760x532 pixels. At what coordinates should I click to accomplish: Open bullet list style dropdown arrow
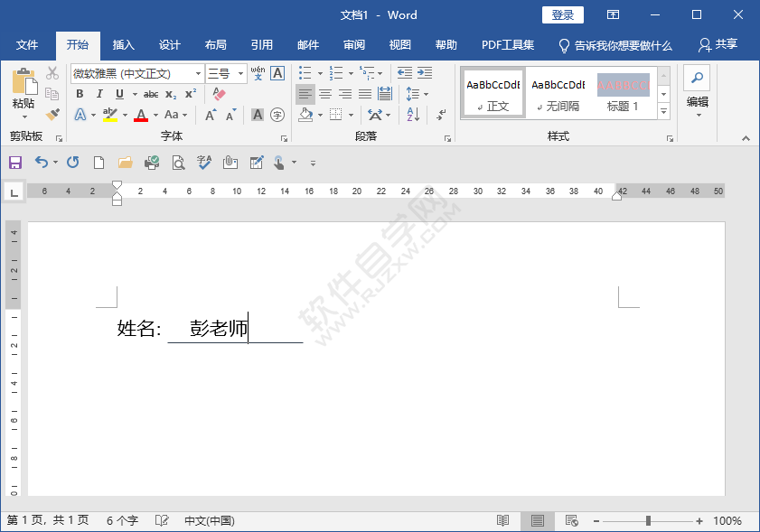pyautogui.click(x=321, y=74)
